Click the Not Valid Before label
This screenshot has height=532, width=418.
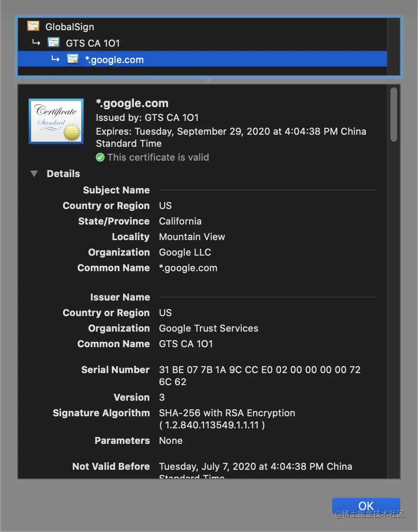click(111, 466)
